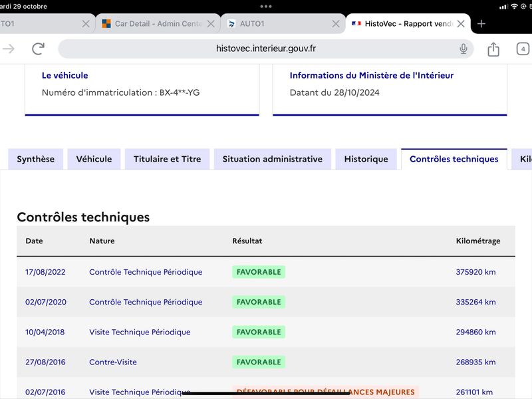
Task: Click FAVORABLE badge in the 02/07/2020 row
Action: click(x=259, y=302)
